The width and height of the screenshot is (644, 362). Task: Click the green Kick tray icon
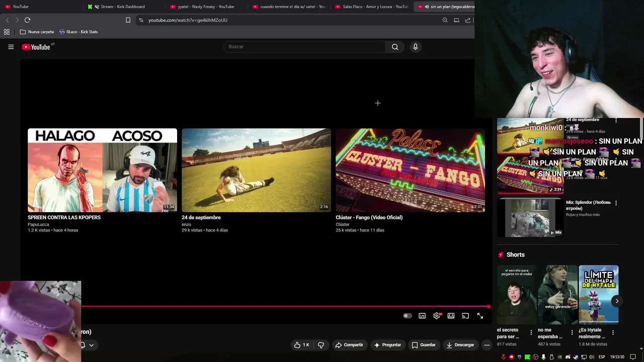coord(527,357)
